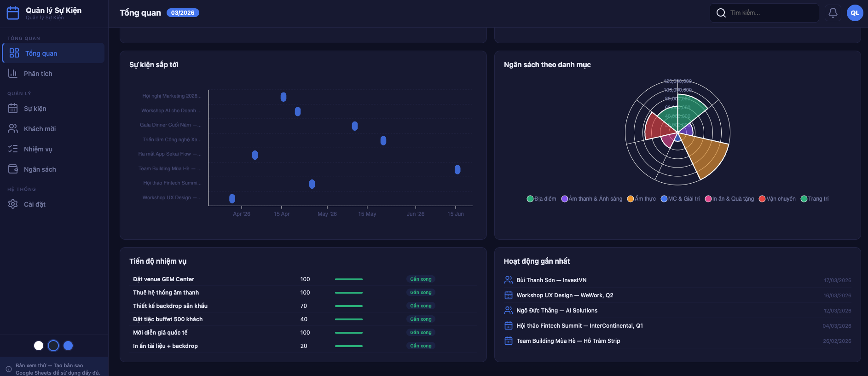Click progress bar for Đặt venue GEM Center
Screen dimensions: 868x376
pos(348,279)
